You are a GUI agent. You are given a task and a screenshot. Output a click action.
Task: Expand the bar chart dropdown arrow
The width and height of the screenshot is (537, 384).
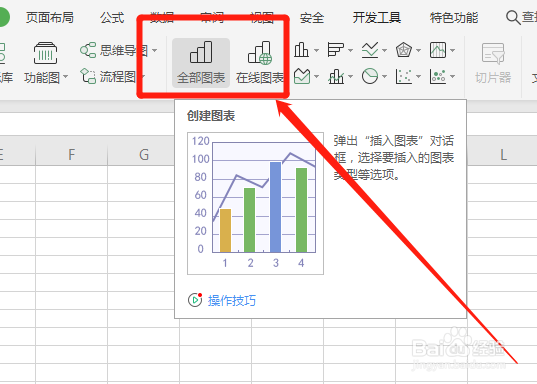coord(350,50)
